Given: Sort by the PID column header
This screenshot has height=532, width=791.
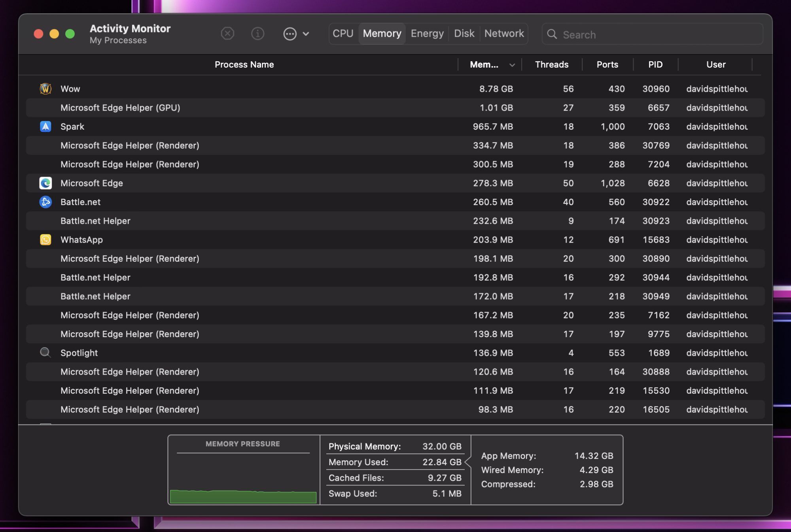Looking at the screenshot, I should click(x=655, y=64).
